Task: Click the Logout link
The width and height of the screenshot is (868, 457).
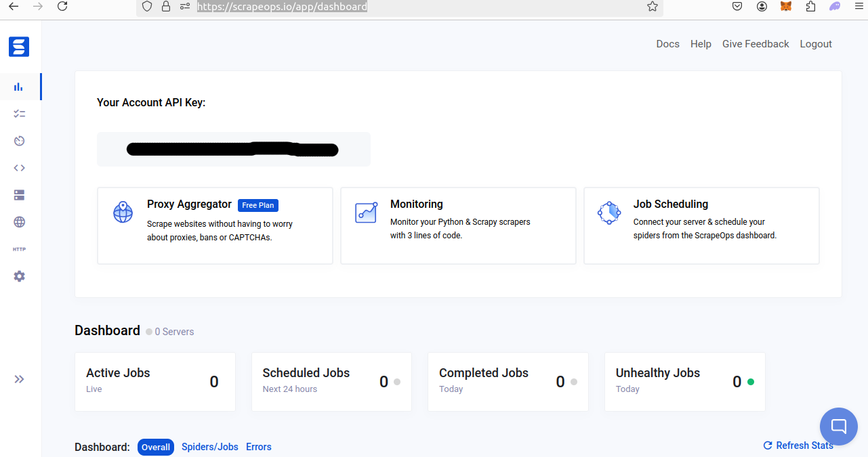Action: click(816, 44)
